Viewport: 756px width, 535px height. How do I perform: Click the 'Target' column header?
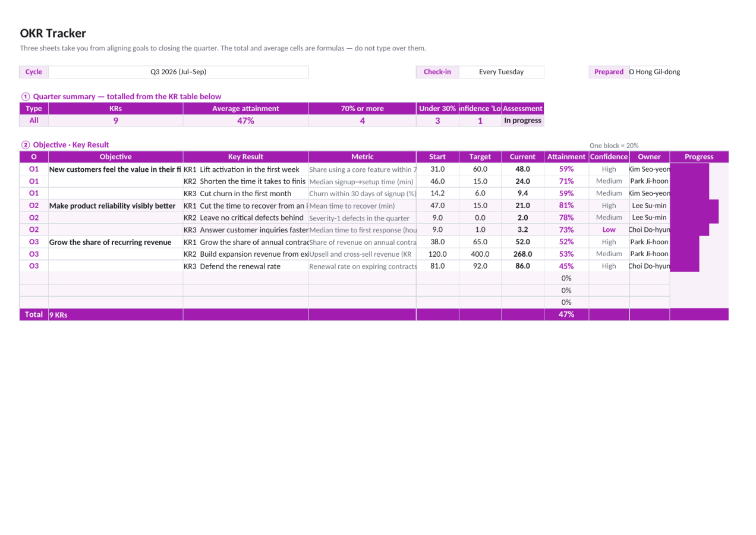[480, 157]
